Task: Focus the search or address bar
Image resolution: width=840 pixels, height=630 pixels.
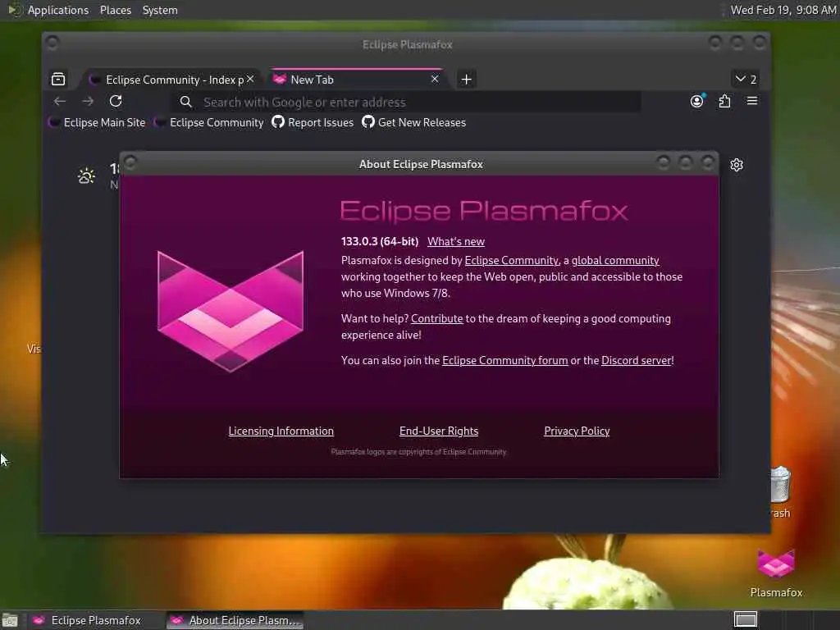Action: coord(407,102)
